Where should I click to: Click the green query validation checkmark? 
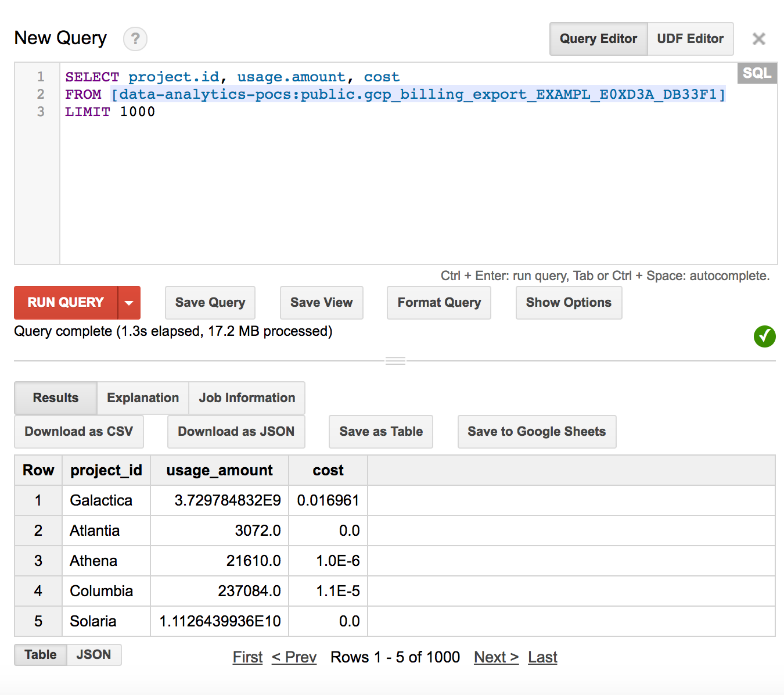pyautogui.click(x=765, y=336)
